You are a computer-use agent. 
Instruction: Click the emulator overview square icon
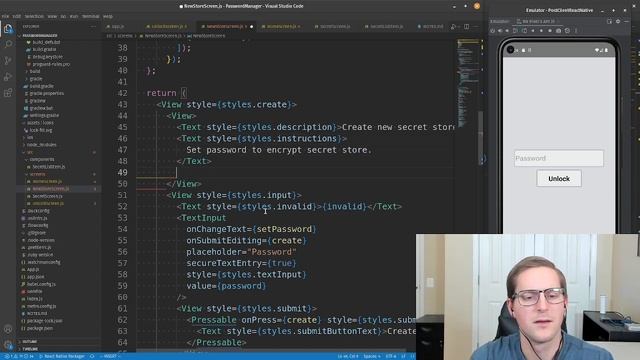pyautogui.click(x=550, y=31)
